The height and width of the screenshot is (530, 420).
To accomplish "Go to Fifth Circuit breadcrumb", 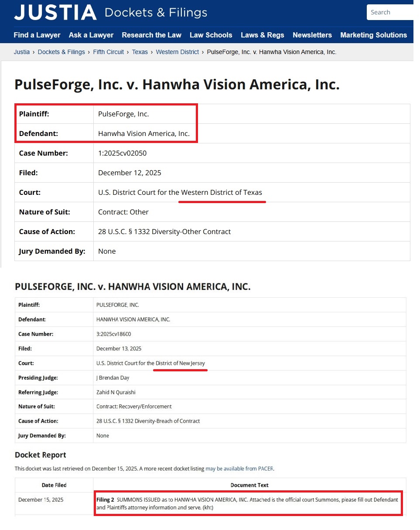I will pyautogui.click(x=108, y=52).
